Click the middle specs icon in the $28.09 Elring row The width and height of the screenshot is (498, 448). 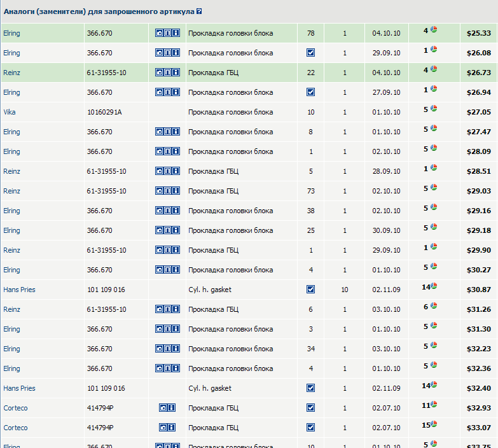click(x=167, y=151)
